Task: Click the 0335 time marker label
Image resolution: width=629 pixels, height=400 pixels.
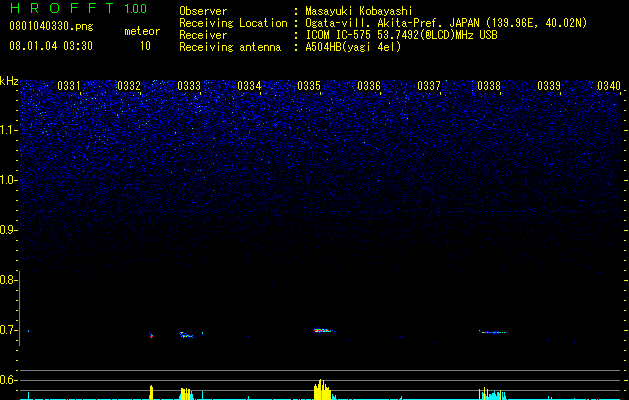Action: point(309,86)
